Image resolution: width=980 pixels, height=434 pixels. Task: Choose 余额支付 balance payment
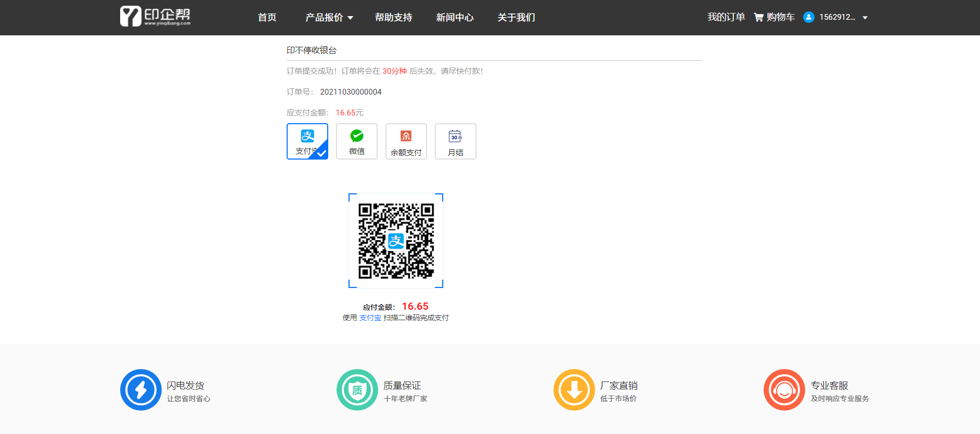[406, 141]
